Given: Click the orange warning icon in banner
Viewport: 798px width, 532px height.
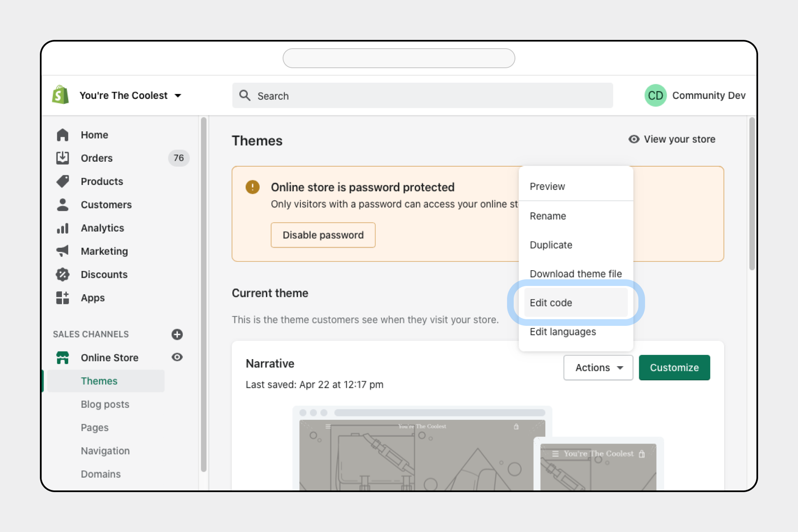Looking at the screenshot, I should point(253,187).
